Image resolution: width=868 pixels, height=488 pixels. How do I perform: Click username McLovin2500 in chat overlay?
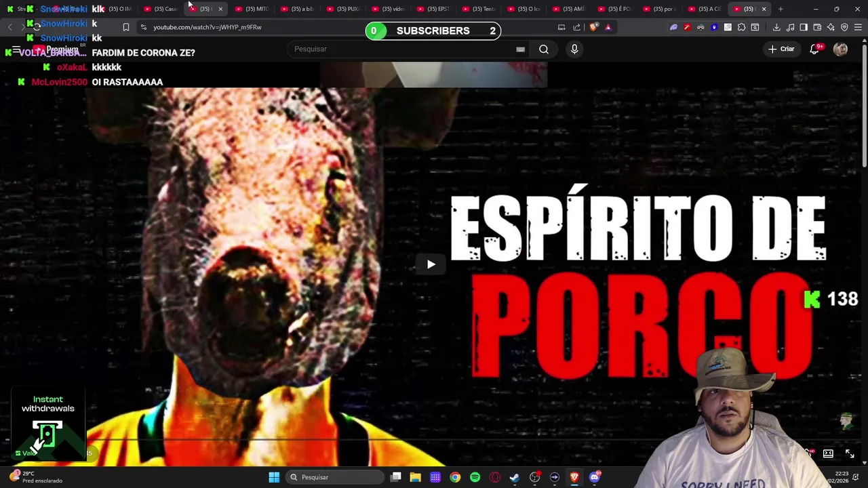tap(60, 82)
